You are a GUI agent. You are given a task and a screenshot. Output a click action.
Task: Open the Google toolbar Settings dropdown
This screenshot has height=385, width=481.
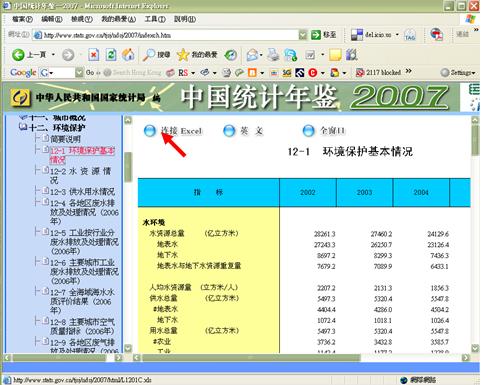[x=459, y=72]
